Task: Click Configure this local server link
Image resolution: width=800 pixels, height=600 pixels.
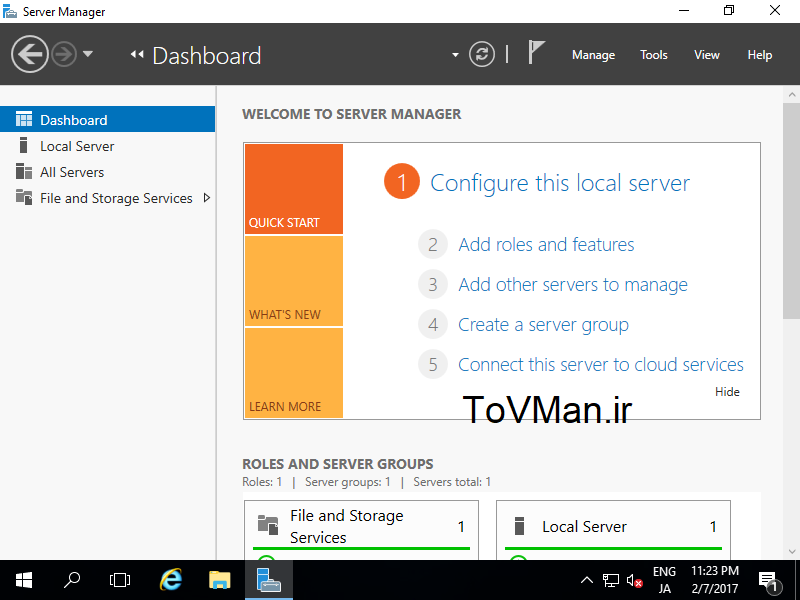Action: point(559,183)
